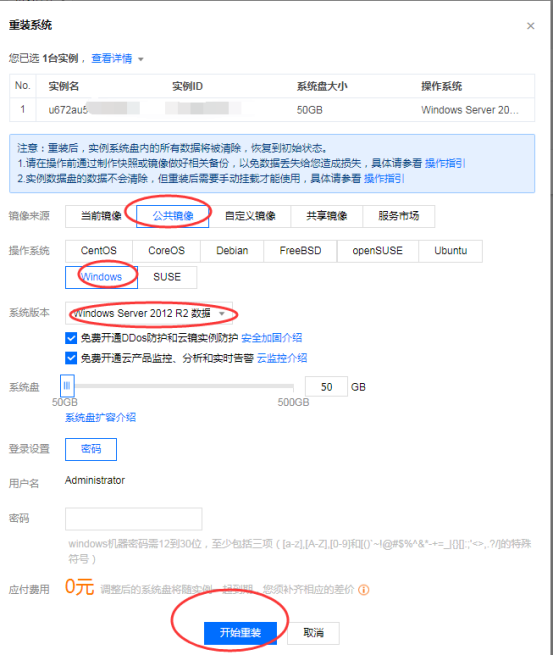Choose the 服务市场 image source

point(399,216)
